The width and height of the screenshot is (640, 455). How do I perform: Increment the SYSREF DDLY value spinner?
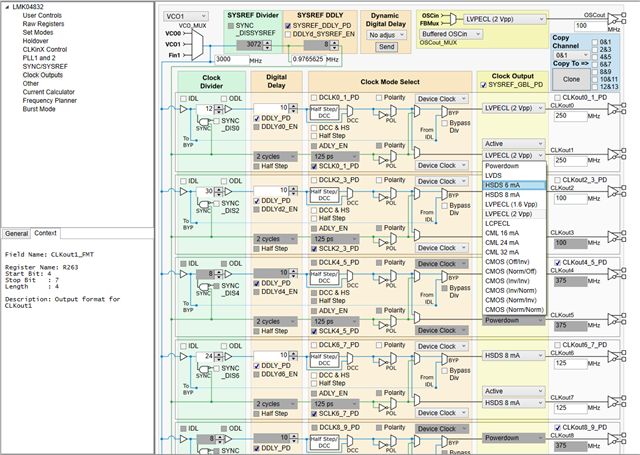[x=334, y=42]
